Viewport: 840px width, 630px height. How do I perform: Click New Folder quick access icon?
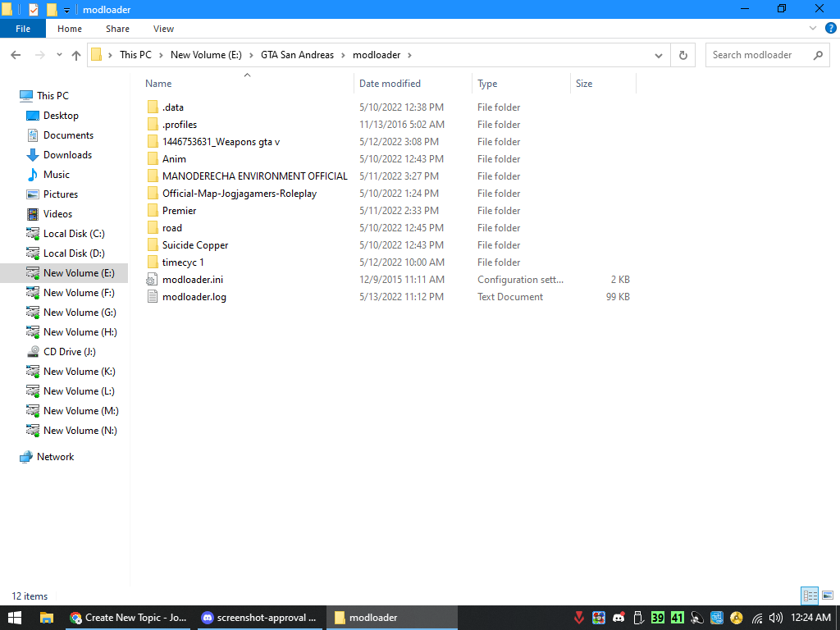[52, 9]
